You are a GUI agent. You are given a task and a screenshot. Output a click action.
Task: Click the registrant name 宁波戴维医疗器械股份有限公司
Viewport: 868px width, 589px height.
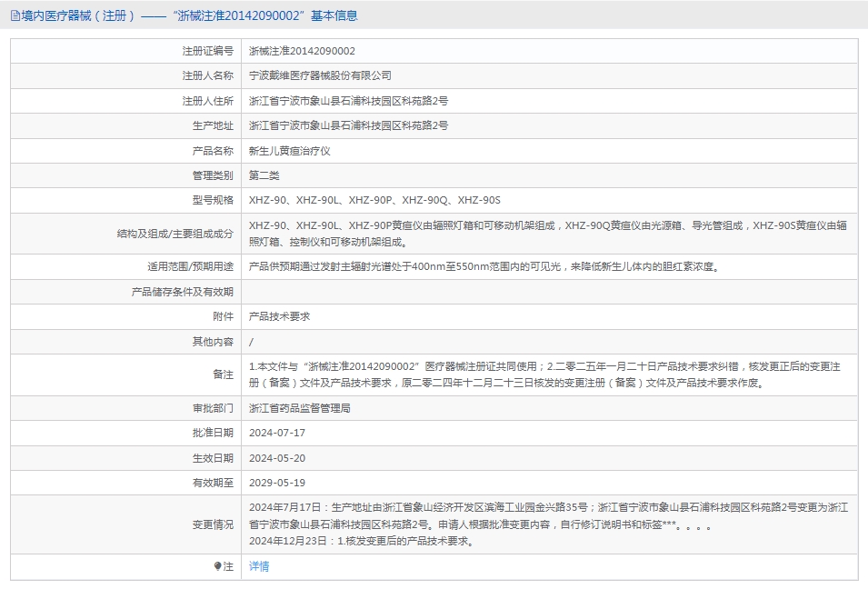pyautogui.click(x=320, y=75)
